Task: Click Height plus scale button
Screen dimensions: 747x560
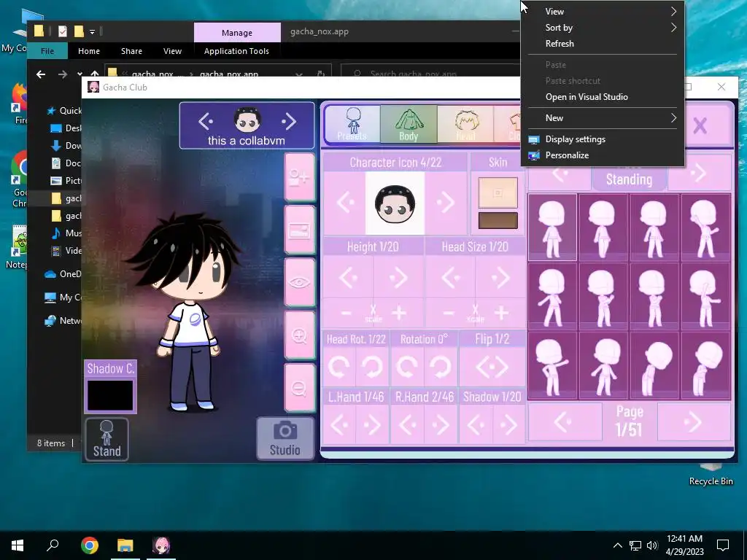Action: pos(399,313)
